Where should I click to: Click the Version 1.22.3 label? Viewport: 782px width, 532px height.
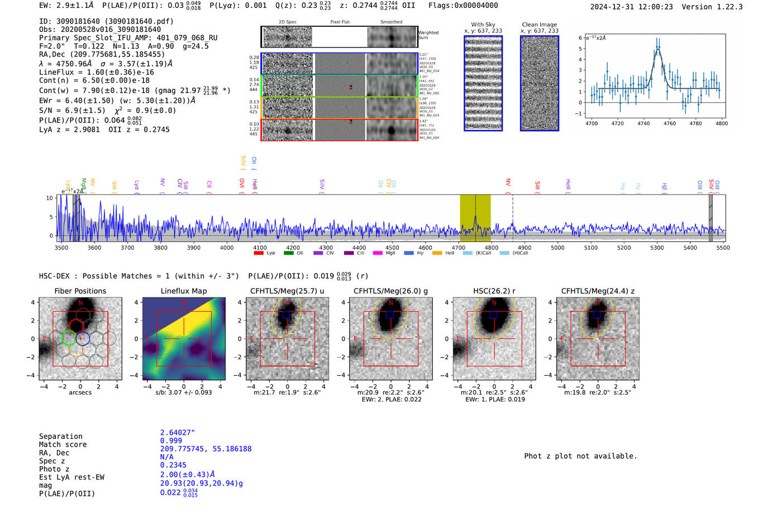(x=712, y=7)
